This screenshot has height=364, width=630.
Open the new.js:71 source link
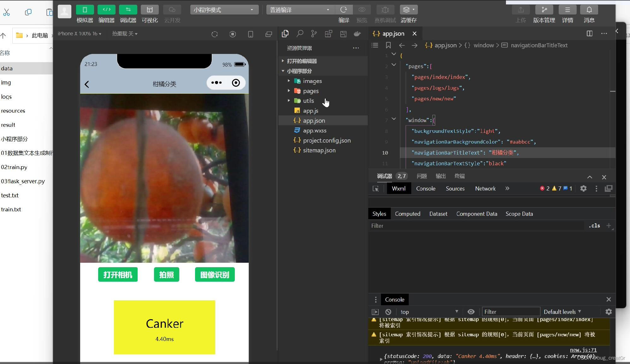583,350
